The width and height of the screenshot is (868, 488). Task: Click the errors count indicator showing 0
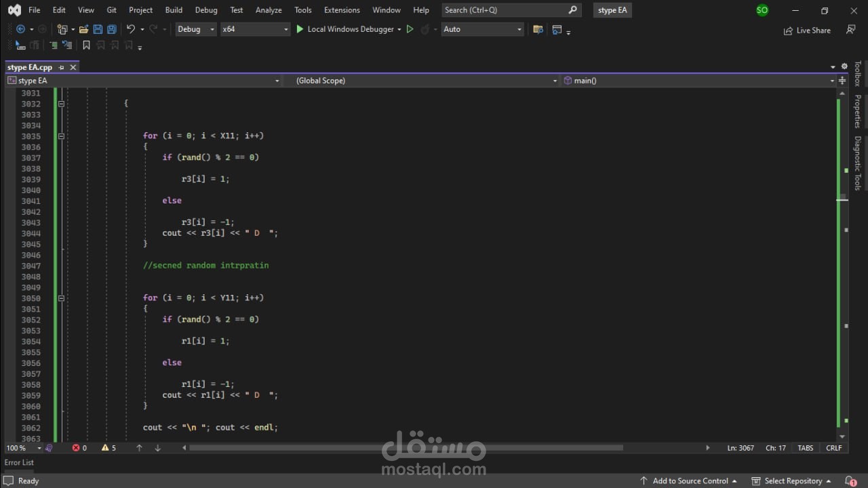(x=79, y=448)
